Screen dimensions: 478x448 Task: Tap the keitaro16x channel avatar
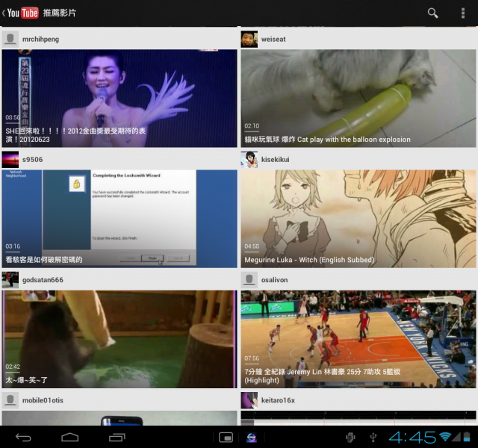pos(249,400)
